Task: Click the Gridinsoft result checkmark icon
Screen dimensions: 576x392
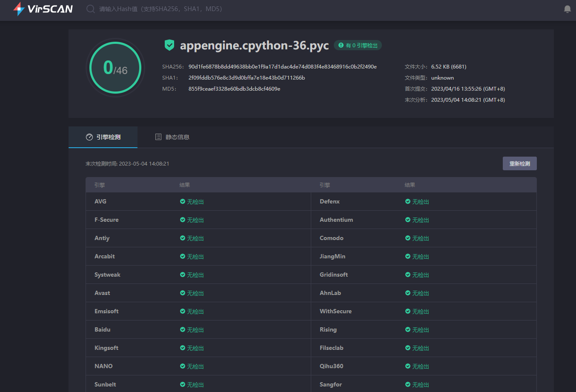Action: pyautogui.click(x=408, y=275)
